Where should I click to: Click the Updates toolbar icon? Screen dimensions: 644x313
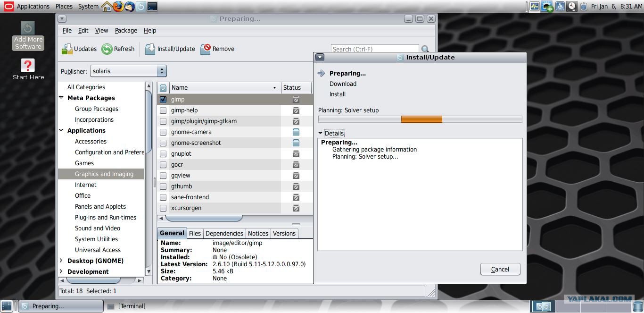67,49
